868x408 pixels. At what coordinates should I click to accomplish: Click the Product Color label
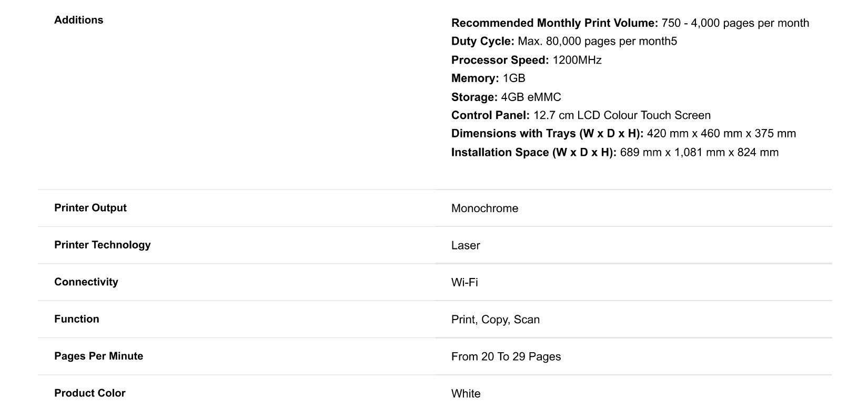tap(89, 393)
